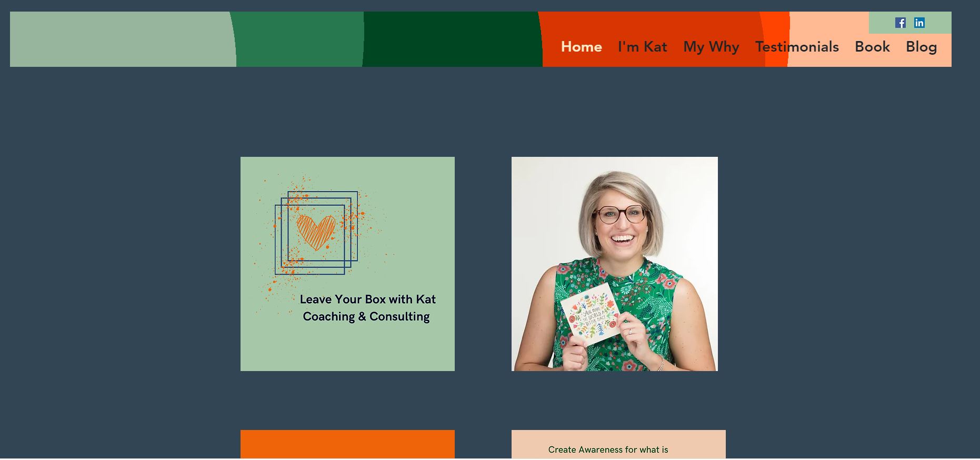Click the Leave Your Box with Kat text

[x=367, y=299]
